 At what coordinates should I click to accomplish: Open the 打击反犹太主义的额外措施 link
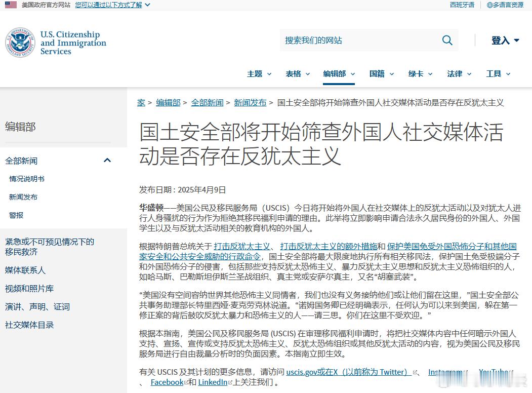click(x=329, y=246)
